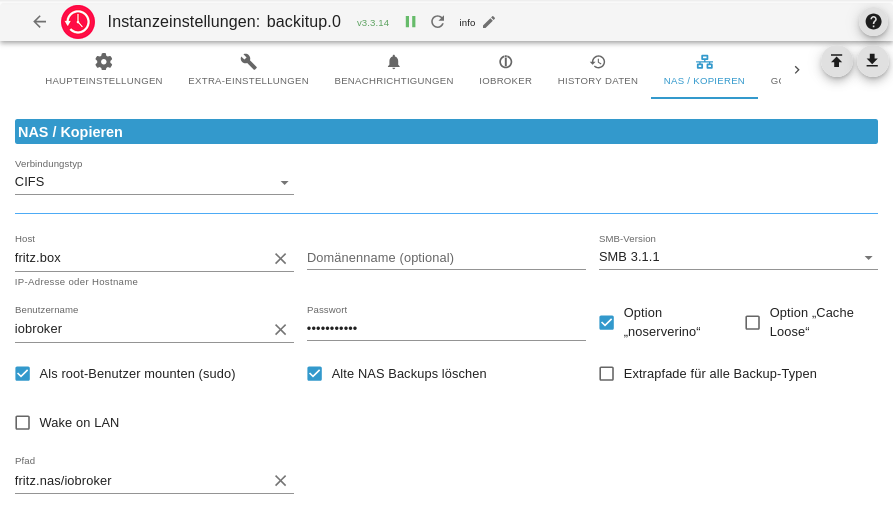Open the help question mark icon
This screenshot has height=513, width=893.
873,21
